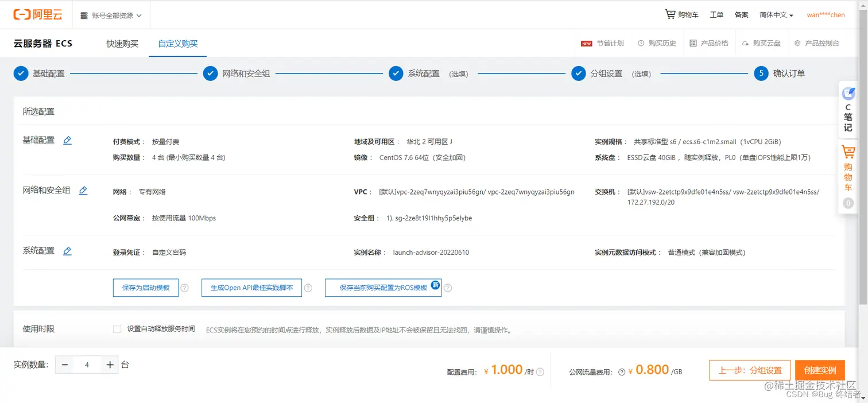The width and height of the screenshot is (868, 403).
Task: Click the 实例数量 value field
Action: click(x=87, y=365)
